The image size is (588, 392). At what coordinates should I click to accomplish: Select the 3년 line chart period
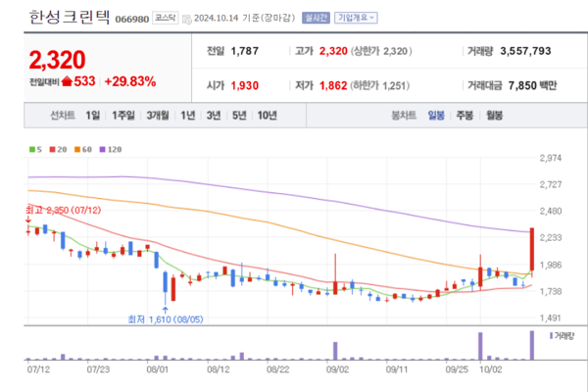coord(214,116)
